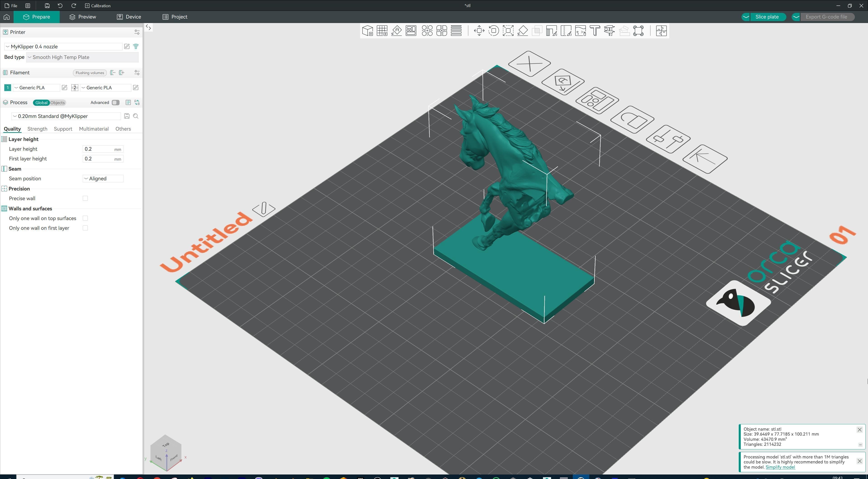Open the Calibration menu

98,6
